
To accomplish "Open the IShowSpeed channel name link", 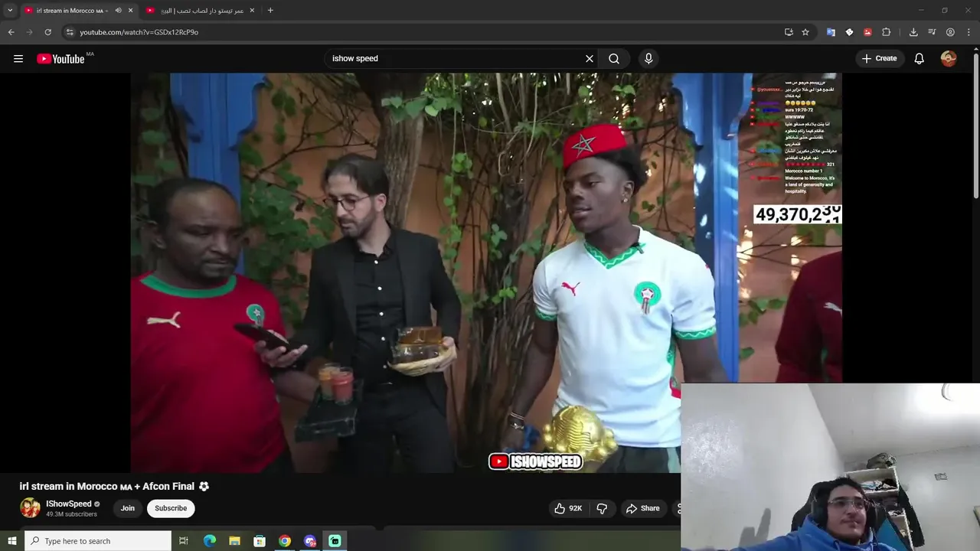I will 69,504.
